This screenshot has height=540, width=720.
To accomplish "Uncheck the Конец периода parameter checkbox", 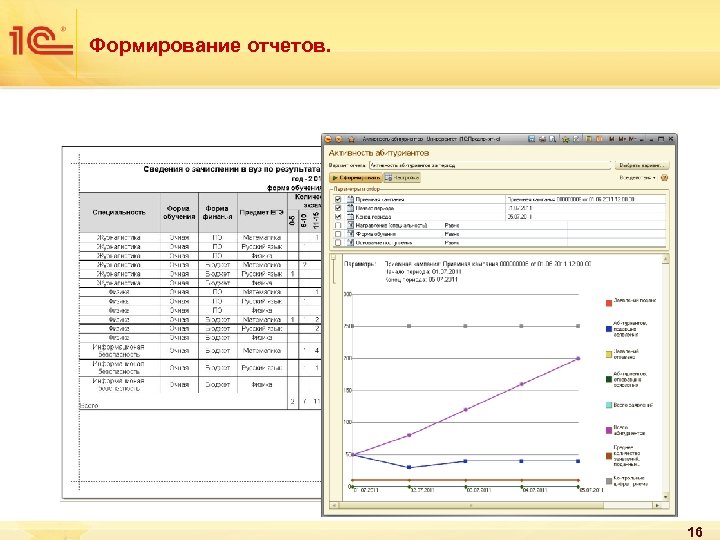I will [338, 216].
